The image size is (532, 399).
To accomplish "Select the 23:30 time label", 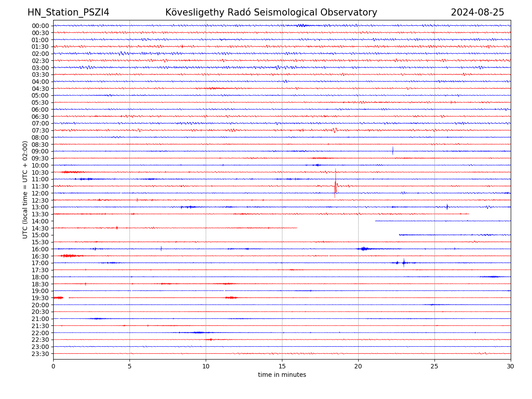I will click(40, 354).
